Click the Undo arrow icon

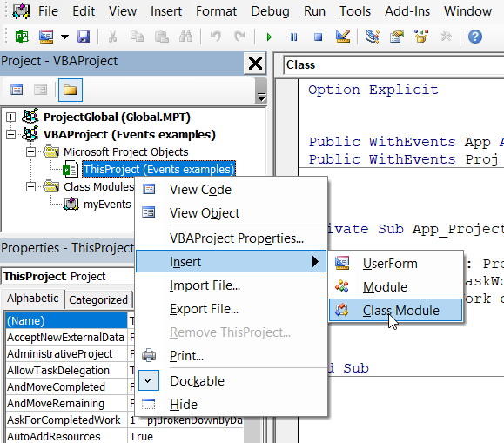215,37
